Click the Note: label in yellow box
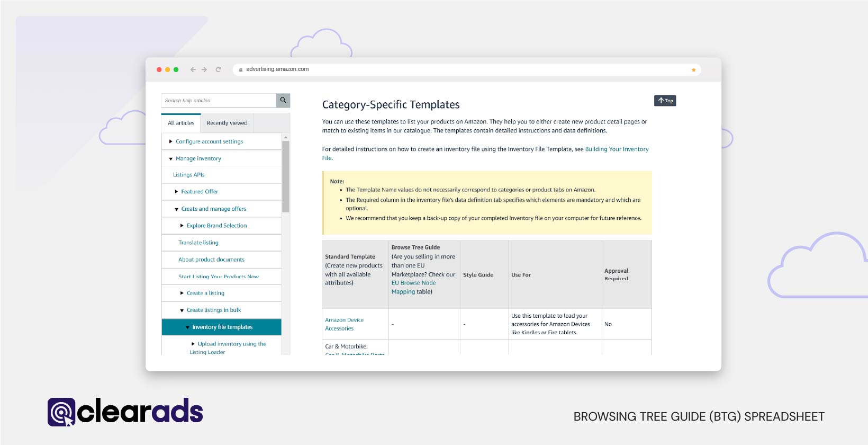The height and width of the screenshot is (445, 868). point(337,181)
